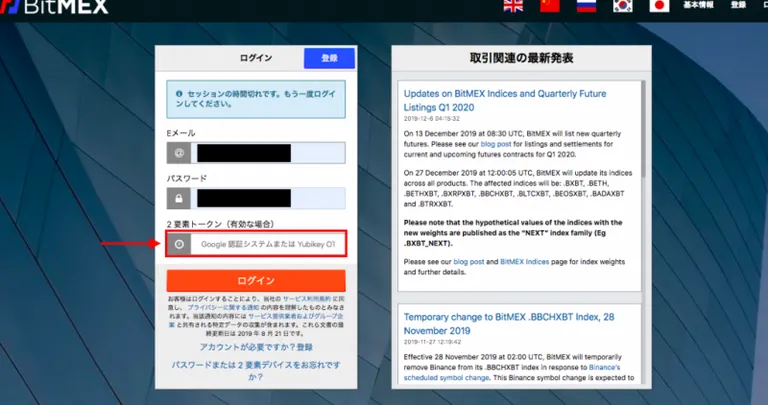Switch language with UK flag icon
Screen dimensions: 768x405
coord(513,5)
